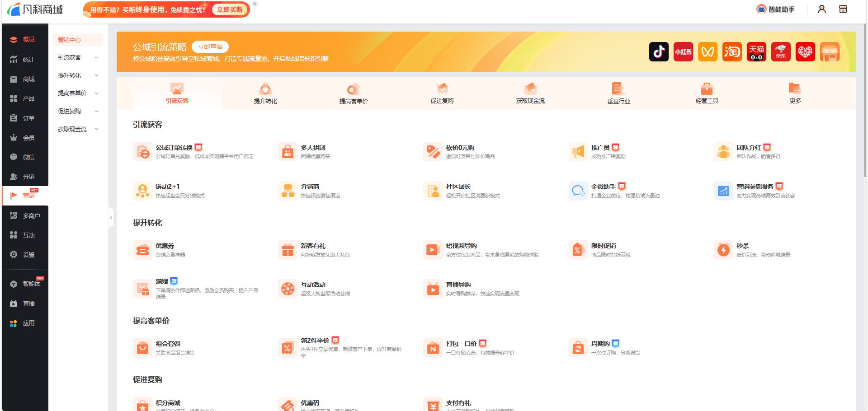
Task: Click 立即买断 button in promo
Action: coord(229,9)
